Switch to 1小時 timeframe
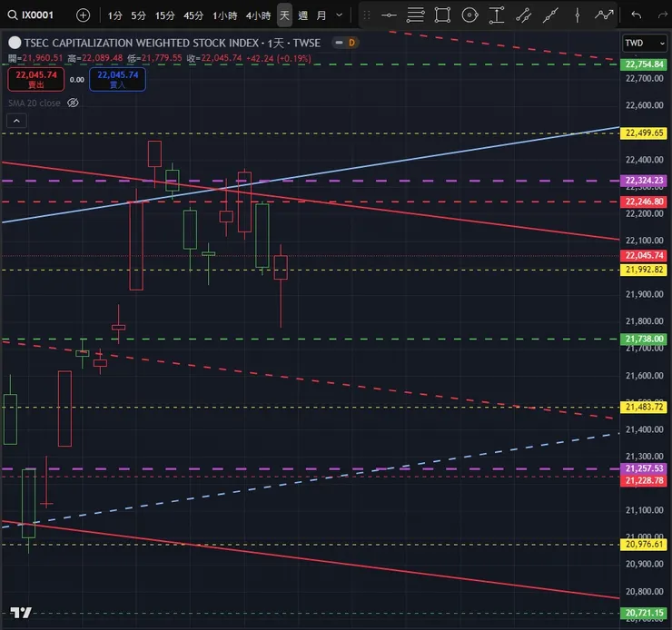The image size is (672, 630). 224,15
